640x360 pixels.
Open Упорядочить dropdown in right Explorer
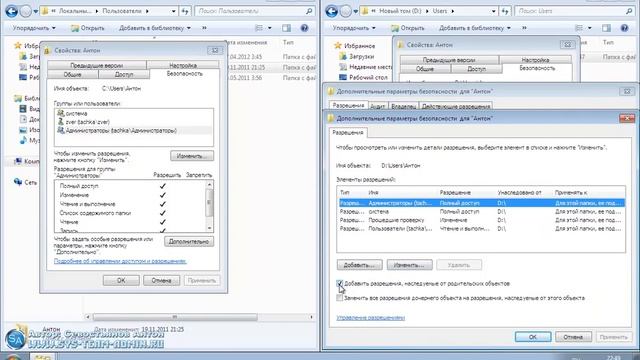pos(354,28)
